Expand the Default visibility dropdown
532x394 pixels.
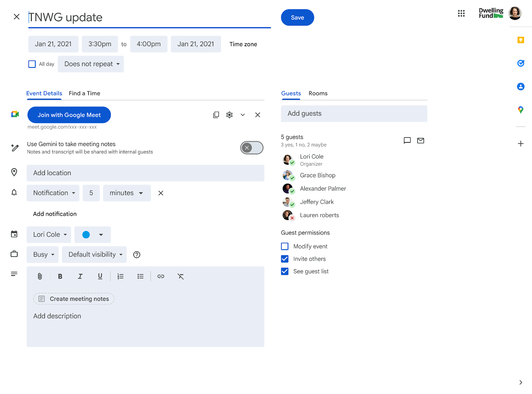coord(94,255)
